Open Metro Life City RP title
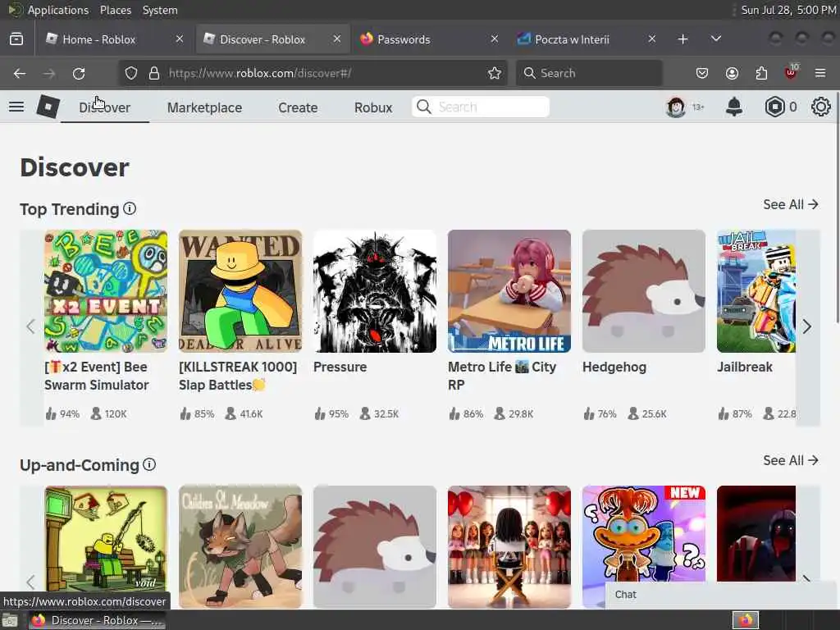Screen dimensions: 840x630 click(x=502, y=376)
